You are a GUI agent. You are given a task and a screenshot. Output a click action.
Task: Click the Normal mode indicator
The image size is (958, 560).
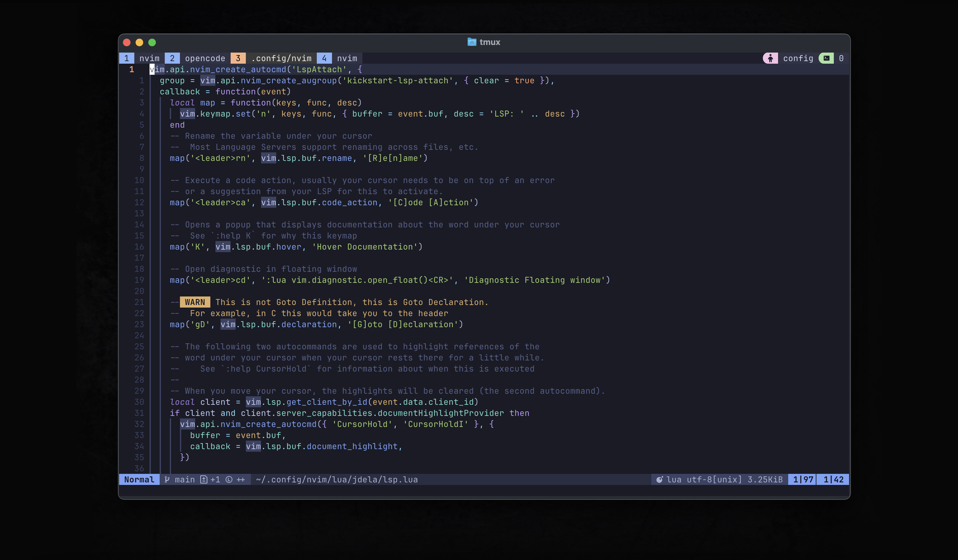139,480
